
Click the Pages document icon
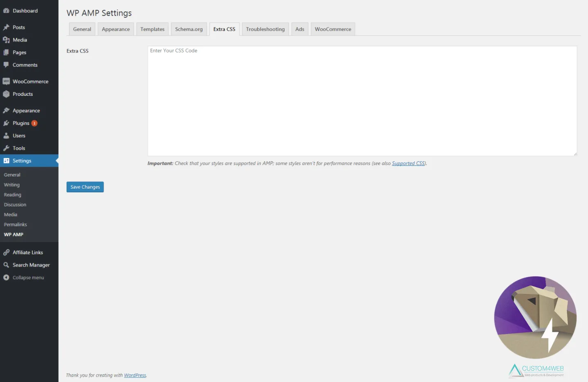[x=7, y=52]
